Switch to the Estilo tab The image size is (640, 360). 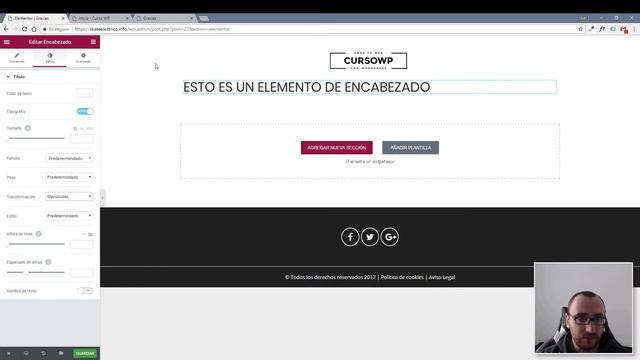click(50, 58)
